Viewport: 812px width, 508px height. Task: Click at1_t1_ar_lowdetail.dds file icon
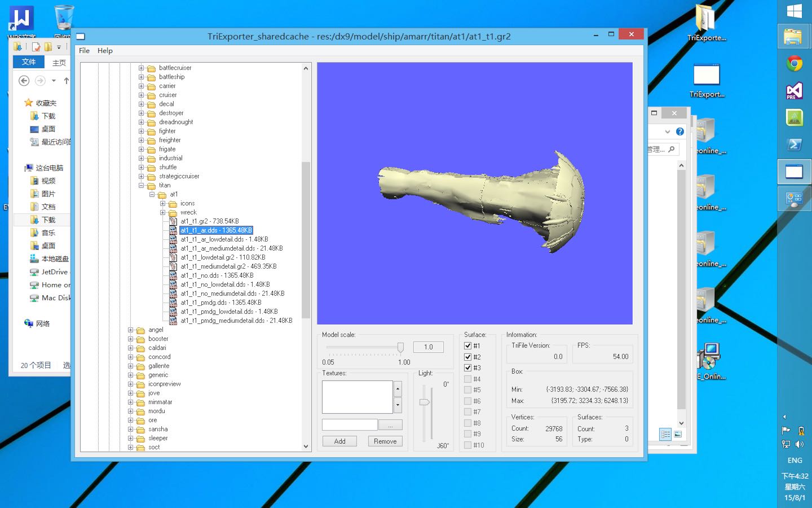173,239
